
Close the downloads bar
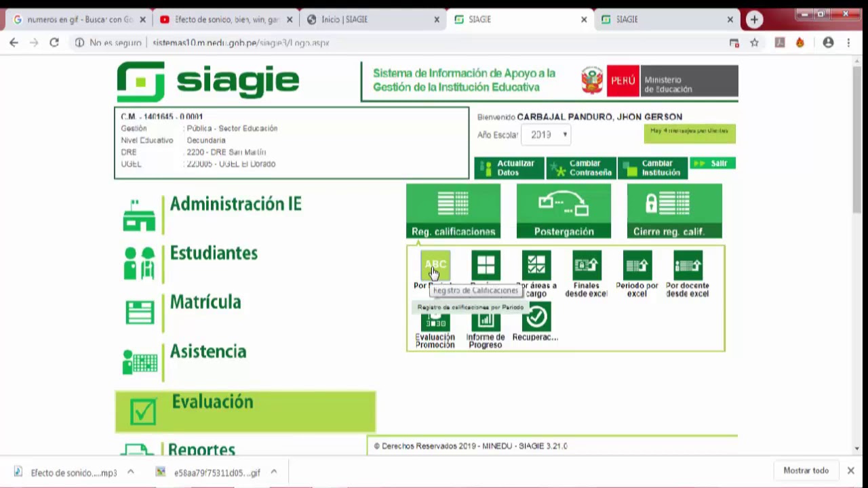(850, 470)
